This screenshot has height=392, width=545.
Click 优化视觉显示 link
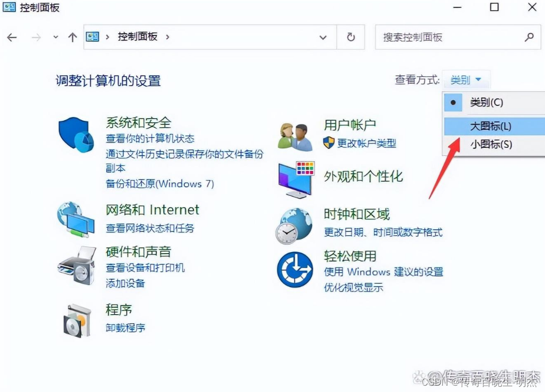[353, 287]
